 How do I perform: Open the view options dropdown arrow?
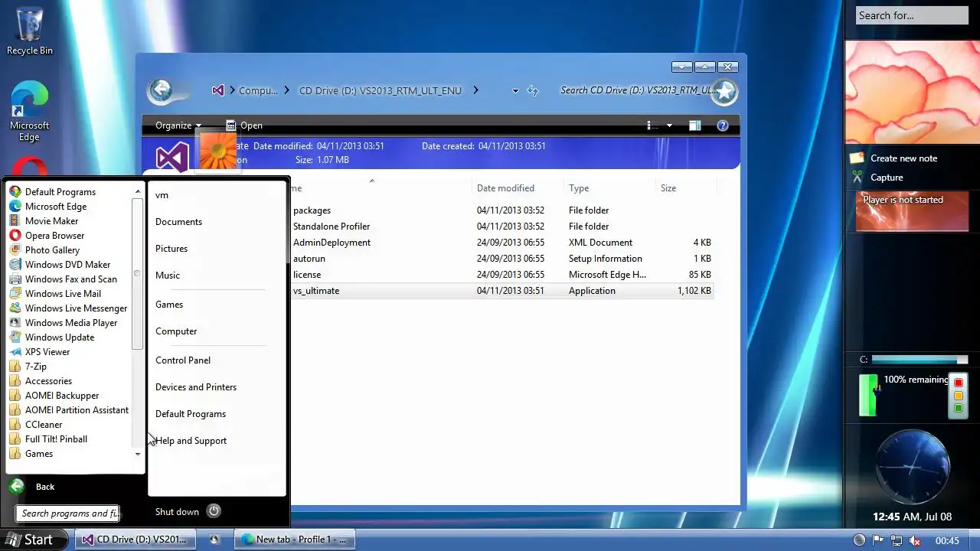click(669, 126)
